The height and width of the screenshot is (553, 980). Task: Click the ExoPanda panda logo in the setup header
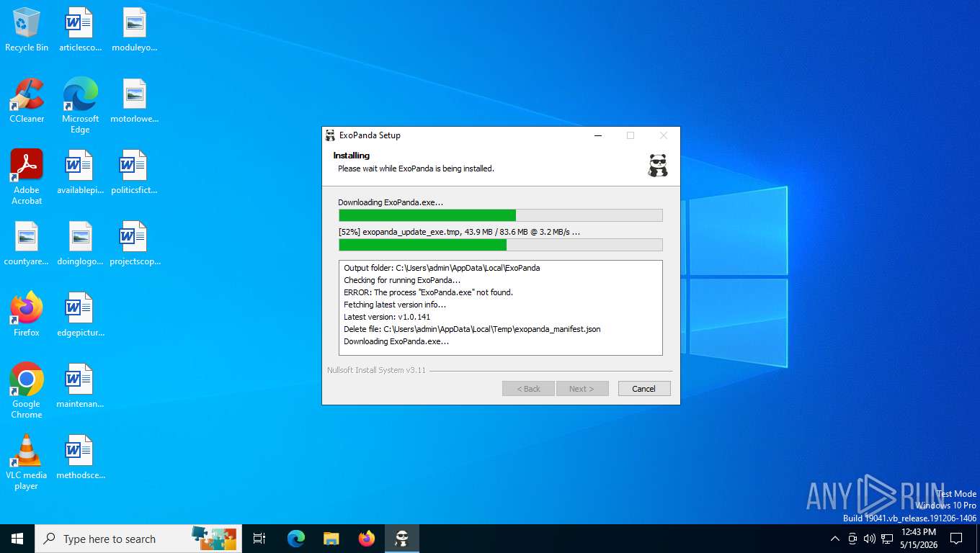point(657,165)
